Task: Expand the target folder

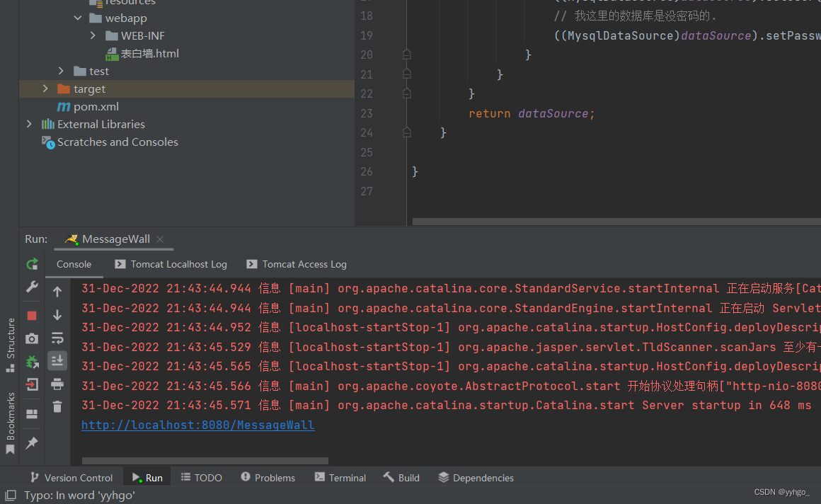Action: 45,88
